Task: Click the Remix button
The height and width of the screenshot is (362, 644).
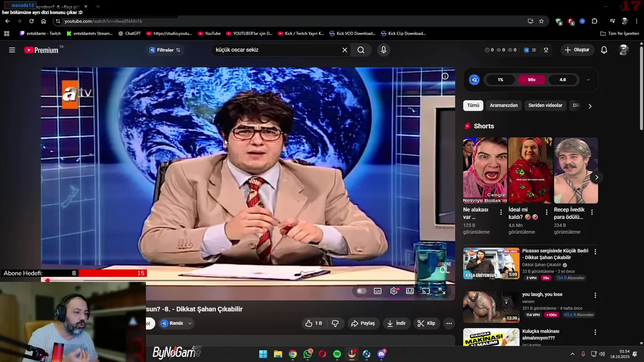Action: tap(172, 323)
